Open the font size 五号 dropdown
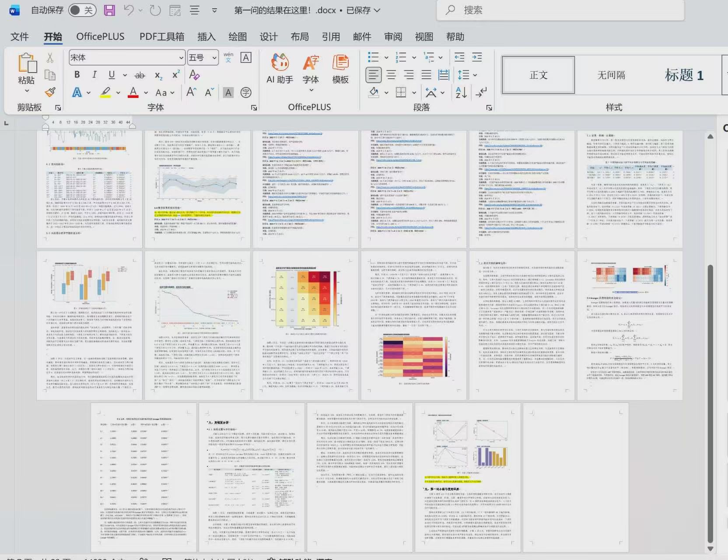The width and height of the screenshot is (728, 560). point(214,58)
